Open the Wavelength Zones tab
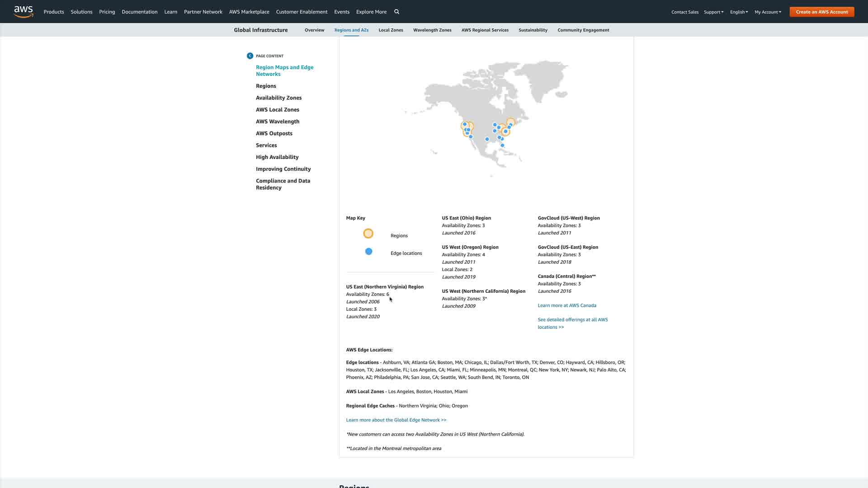Screen dimensions: 868x488 tap(432, 30)
